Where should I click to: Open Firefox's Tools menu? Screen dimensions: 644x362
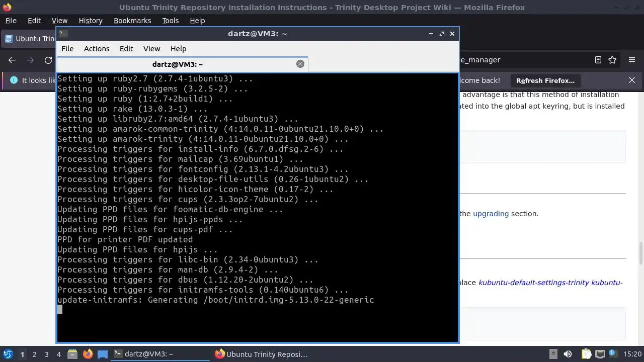pyautogui.click(x=170, y=21)
